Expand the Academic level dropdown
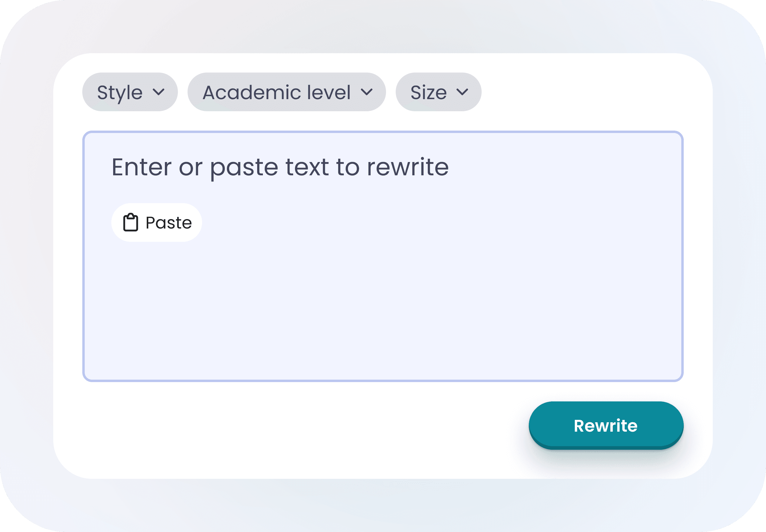 286,92
